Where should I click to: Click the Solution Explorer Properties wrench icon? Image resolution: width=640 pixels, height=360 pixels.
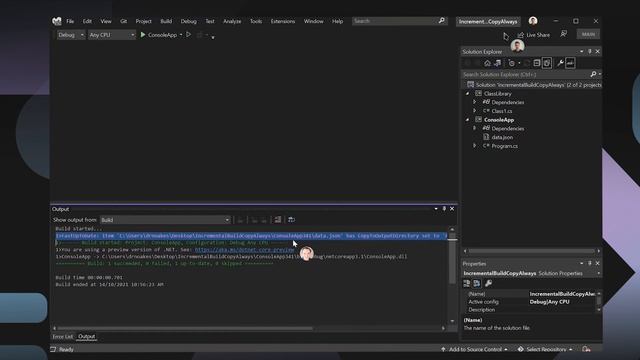tap(560, 63)
